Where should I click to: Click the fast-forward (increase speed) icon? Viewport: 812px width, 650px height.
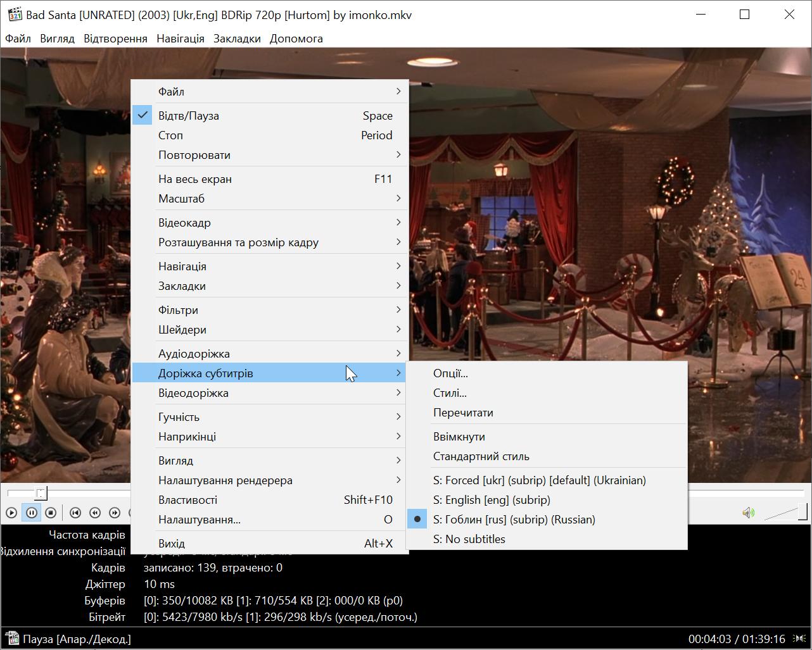[x=115, y=513]
